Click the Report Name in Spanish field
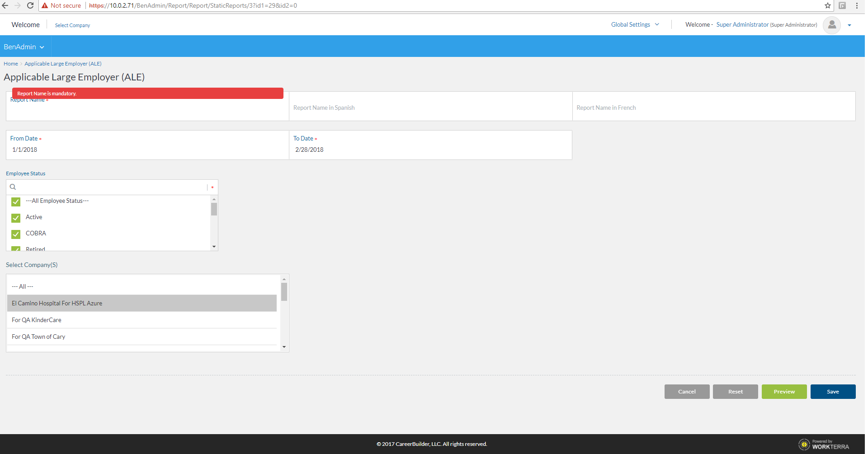 pyautogui.click(x=430, y=108)
